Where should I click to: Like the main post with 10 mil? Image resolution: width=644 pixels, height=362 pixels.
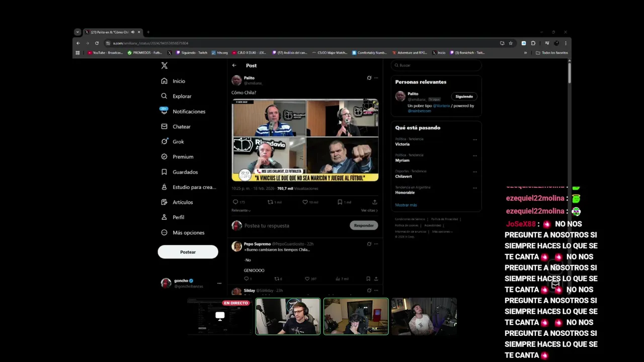pyautogui.click(x=305, y=202)
